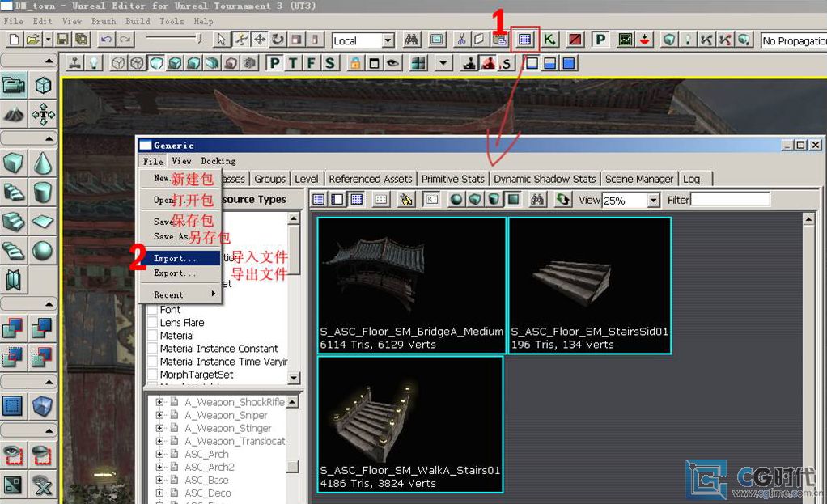Viewport: 827px width, 504px height.
Task: Click the camera mode icon in left panel
Action: pyautogui.click(x=14, y=86)
